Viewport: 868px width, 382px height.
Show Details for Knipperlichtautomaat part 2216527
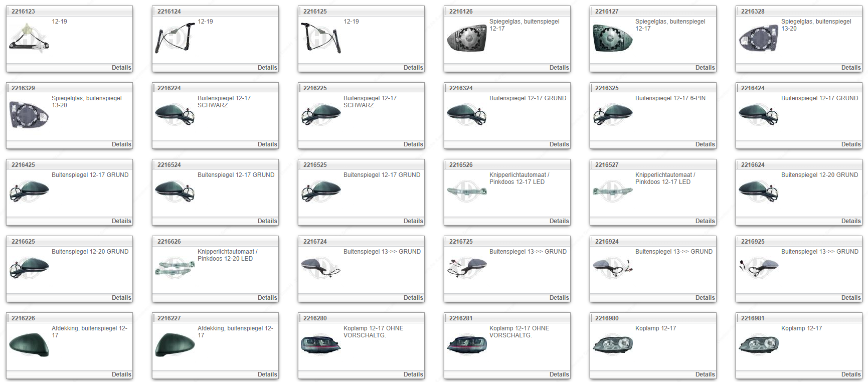(x=705, y=221)
